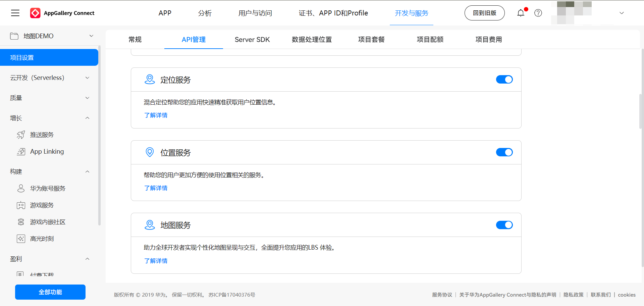Open 了解详情 under 地图服务
Viewport: 644px width, 306px height.
(x=156, y=261)
